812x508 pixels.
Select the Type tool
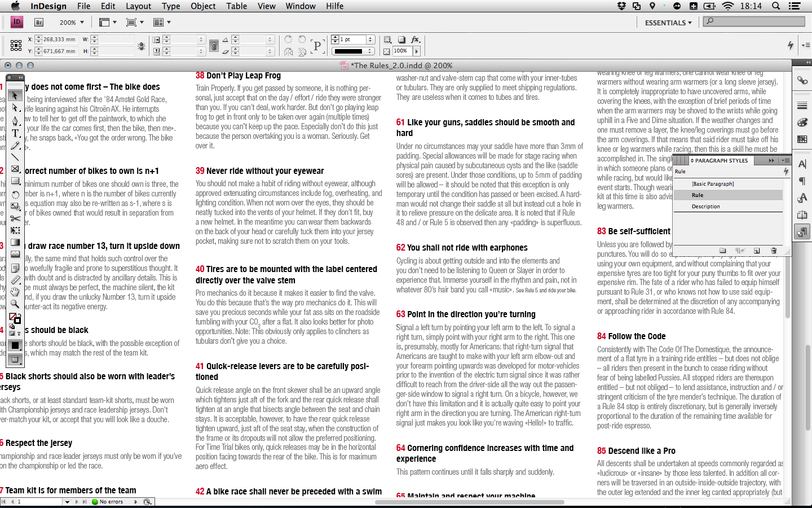[x=15, y=133]
